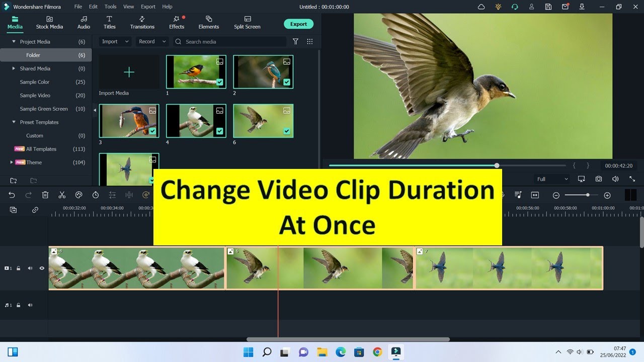This screenshot has width=644, height=362.
Task: Collapse the media sidebar with the side arrow
Action: tap(96, 110)
